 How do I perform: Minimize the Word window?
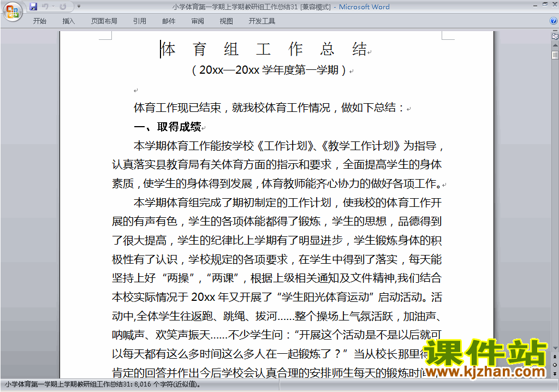click(535, 5)
